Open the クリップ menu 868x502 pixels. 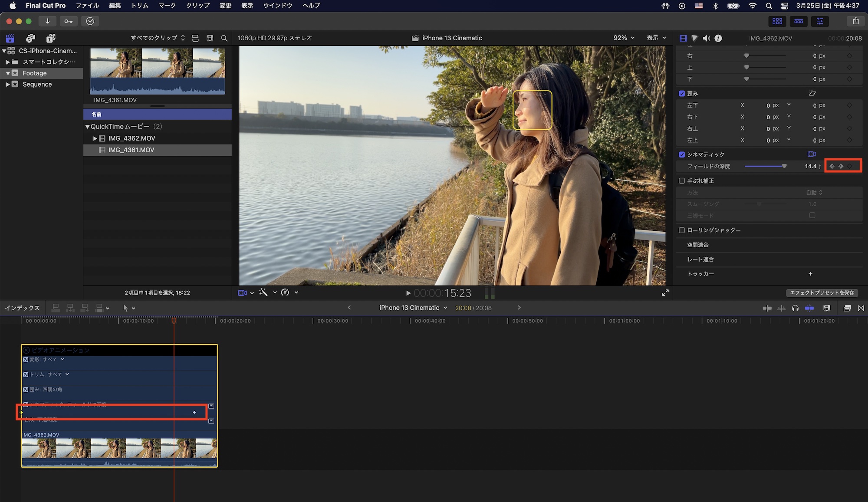tap(197, 5)
